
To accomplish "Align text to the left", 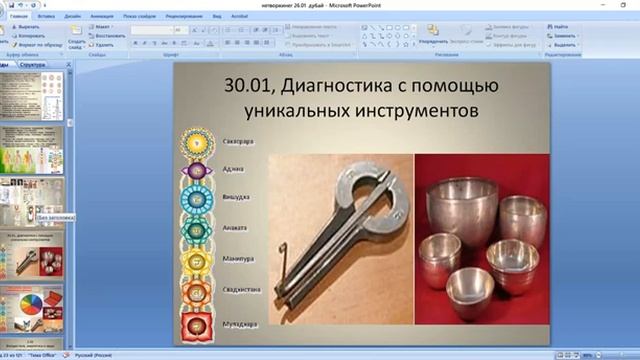I will (227, 43).
